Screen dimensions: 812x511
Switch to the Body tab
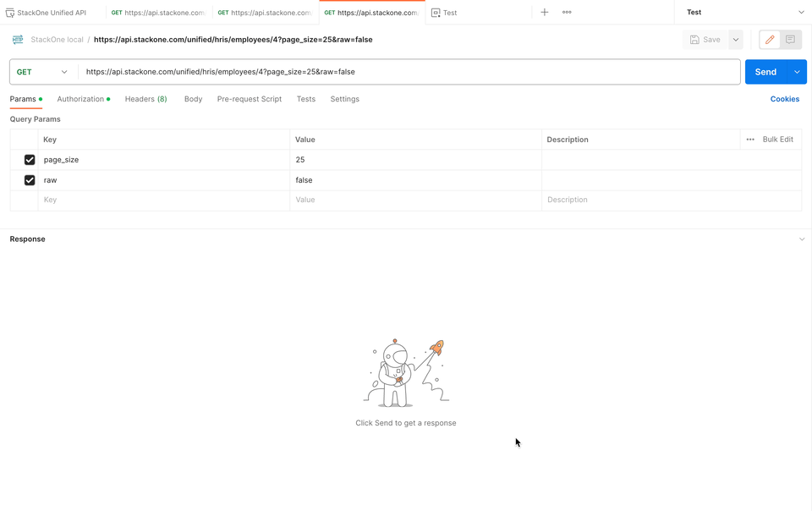pyautogui.click(x=193, y=99)
